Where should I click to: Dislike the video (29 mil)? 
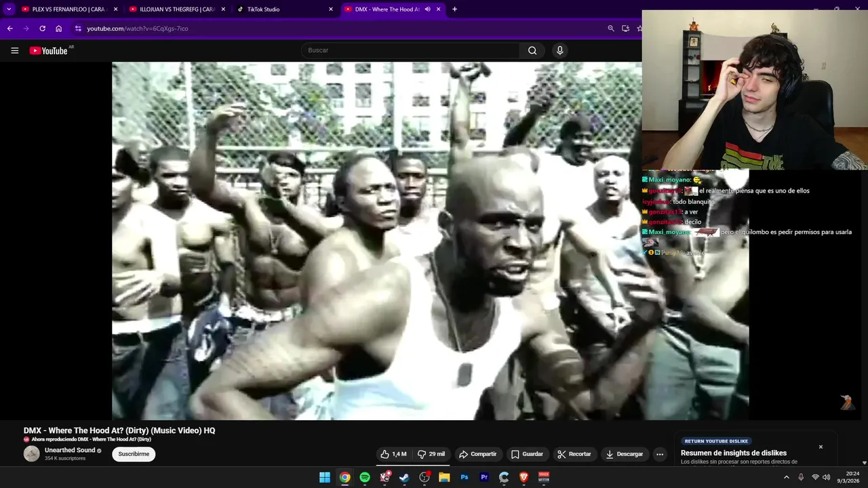[x=431, y=454]
